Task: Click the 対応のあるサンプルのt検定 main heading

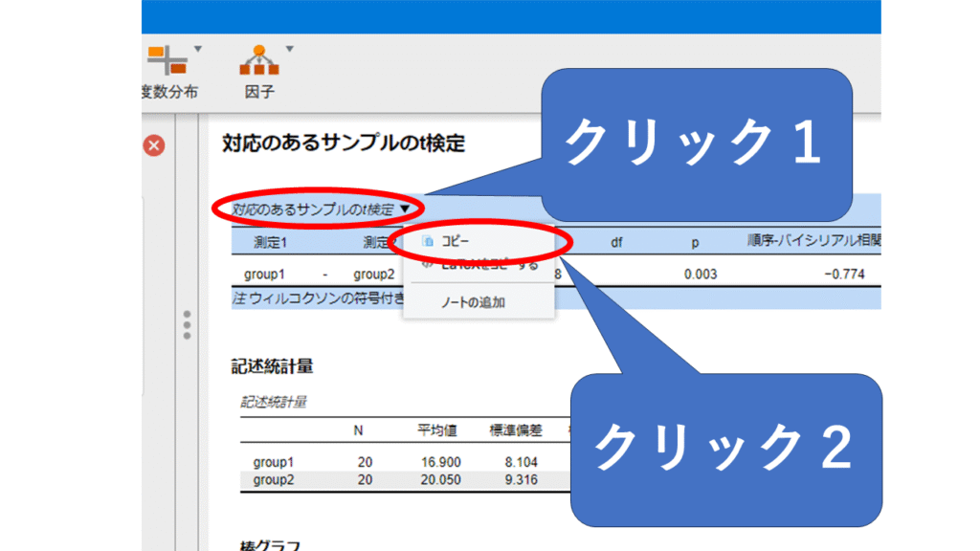Action: [343, 144]
